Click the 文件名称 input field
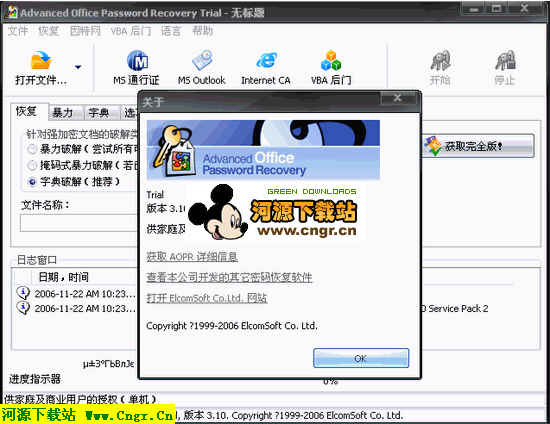550x424 pixels. (79, 223)
